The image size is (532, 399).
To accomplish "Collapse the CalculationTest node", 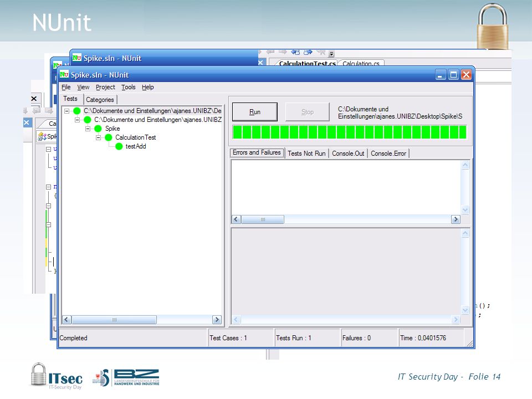I will [x=99, y=137].
